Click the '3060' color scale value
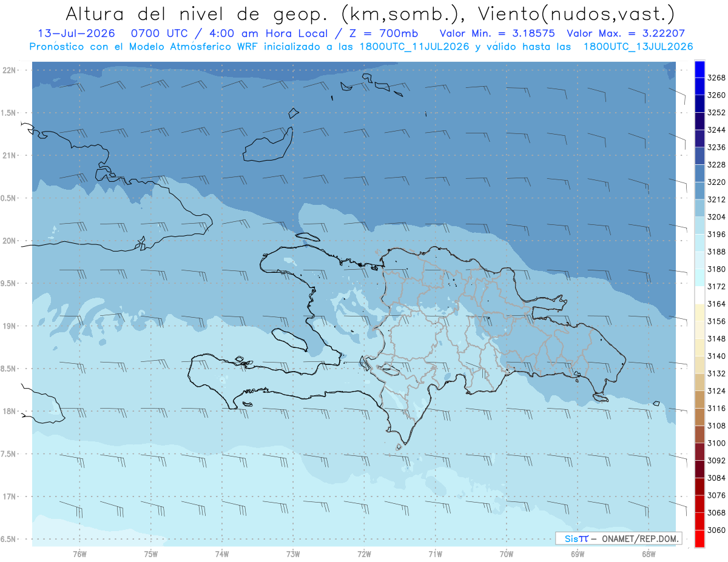The width and height of the screenshot is (728, 562). pyautogui.click(x=716, y=530)
